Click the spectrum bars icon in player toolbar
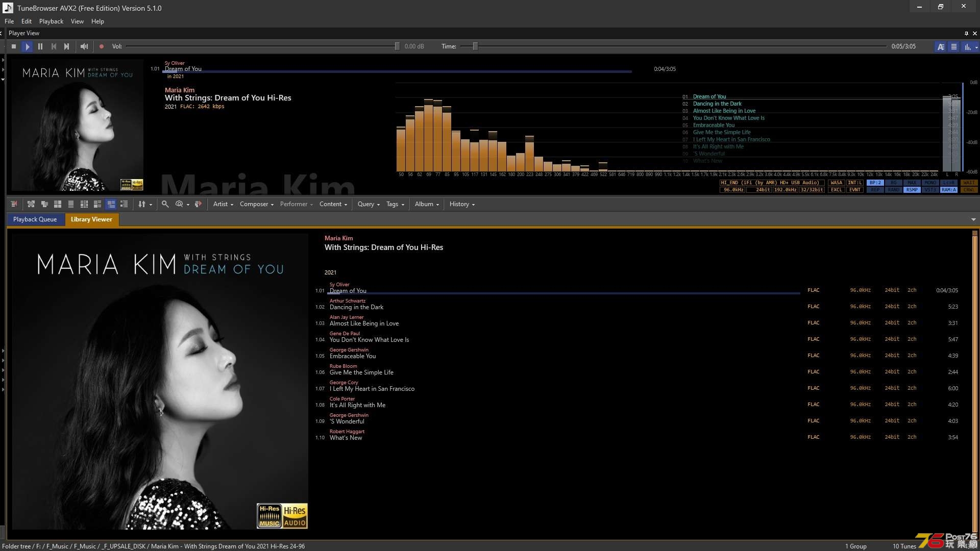The height and width of the screenshot is (551, 980). pos(967,46)
